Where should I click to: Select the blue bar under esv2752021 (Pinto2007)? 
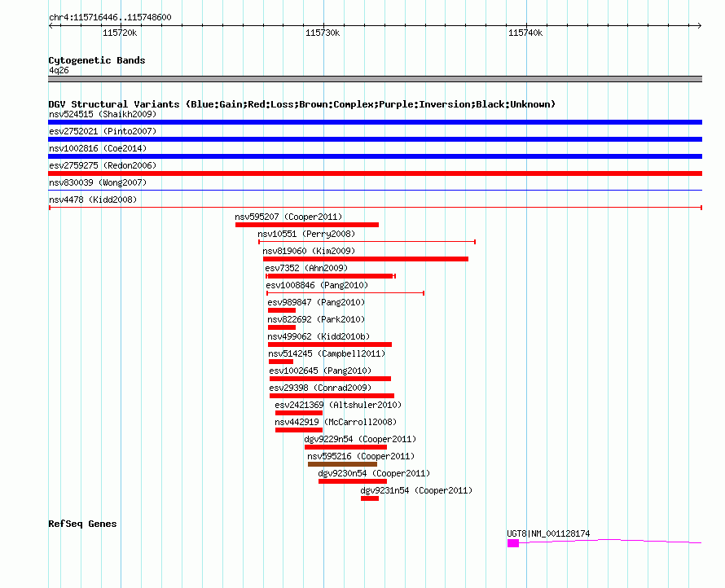tap(375, 139)
